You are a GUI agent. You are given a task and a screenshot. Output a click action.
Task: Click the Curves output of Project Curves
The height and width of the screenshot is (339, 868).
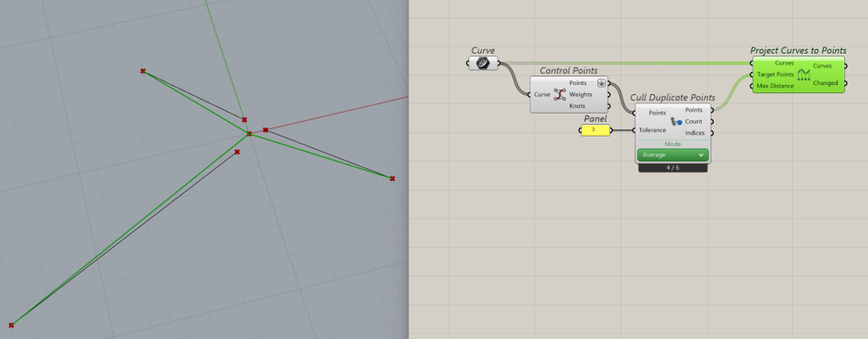click(x=822, y=66)
